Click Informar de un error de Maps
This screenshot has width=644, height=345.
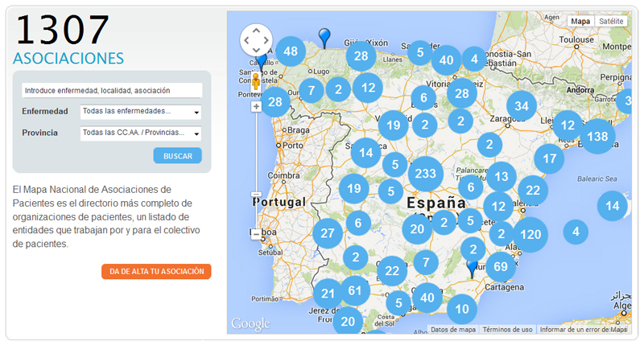coord(583,330)
